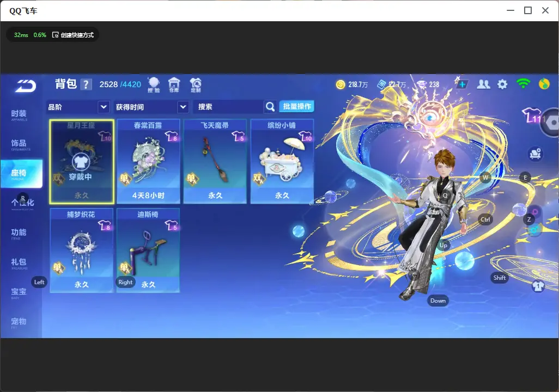Screen dimensions: 559x392
Task: Switch to the 饰品 tab
Action: point(19,144)
